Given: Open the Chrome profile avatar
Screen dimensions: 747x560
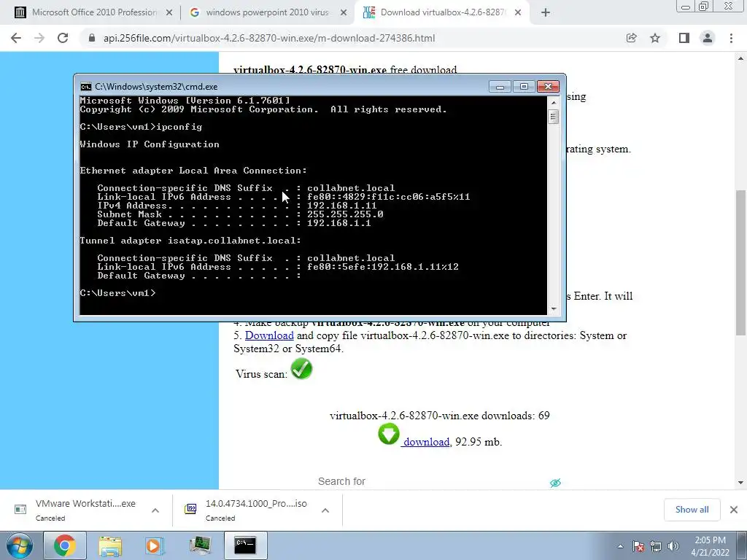Looking at the screenshot, I should (708, 38).
